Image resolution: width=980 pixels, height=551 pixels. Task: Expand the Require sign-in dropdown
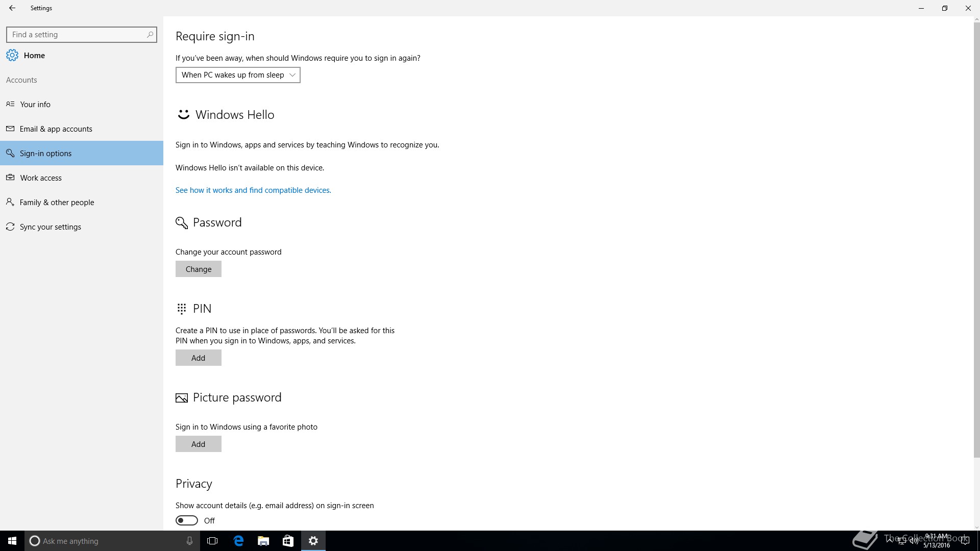point(238,75)
